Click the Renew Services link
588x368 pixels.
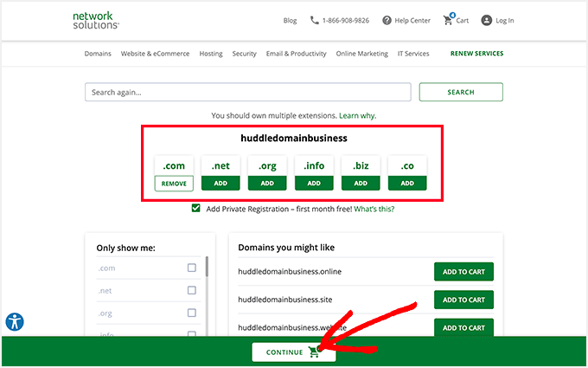(476, 54)
